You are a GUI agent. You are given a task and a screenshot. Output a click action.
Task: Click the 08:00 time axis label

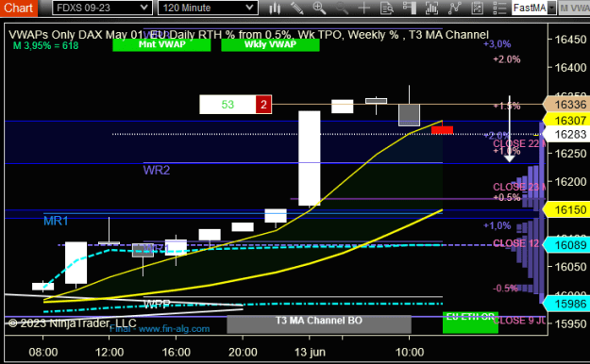(43, 353)
